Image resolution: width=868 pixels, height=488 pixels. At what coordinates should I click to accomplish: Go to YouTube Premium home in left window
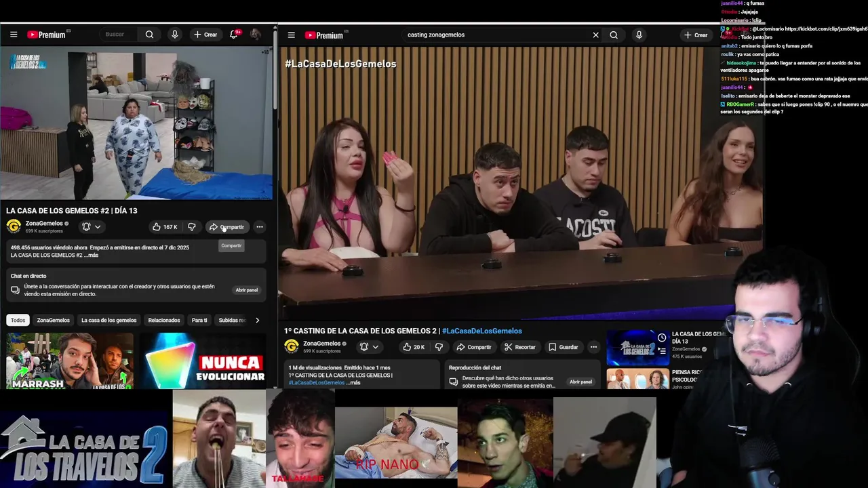pyautogui.click(x=47, y=35)
